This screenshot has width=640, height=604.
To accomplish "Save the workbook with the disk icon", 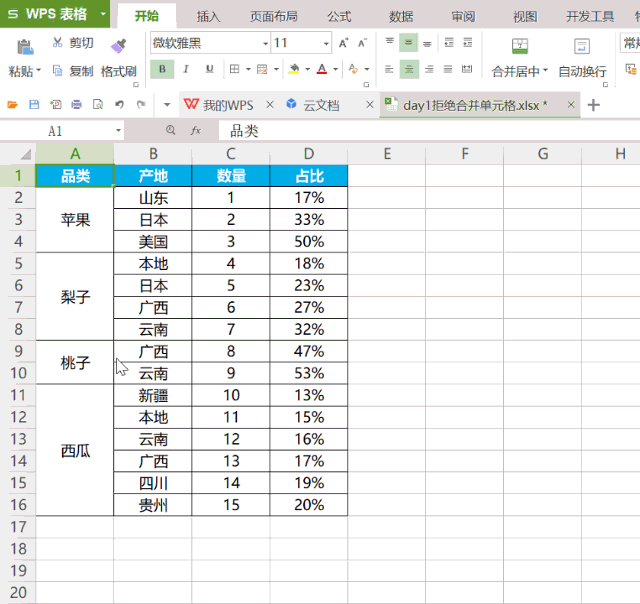I will (34, 105).
